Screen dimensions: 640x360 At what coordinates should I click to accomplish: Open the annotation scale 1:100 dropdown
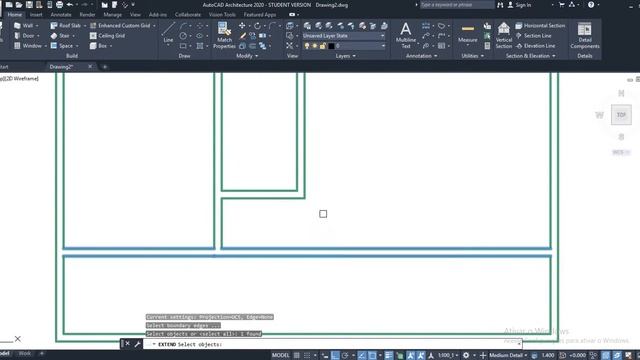449,355
